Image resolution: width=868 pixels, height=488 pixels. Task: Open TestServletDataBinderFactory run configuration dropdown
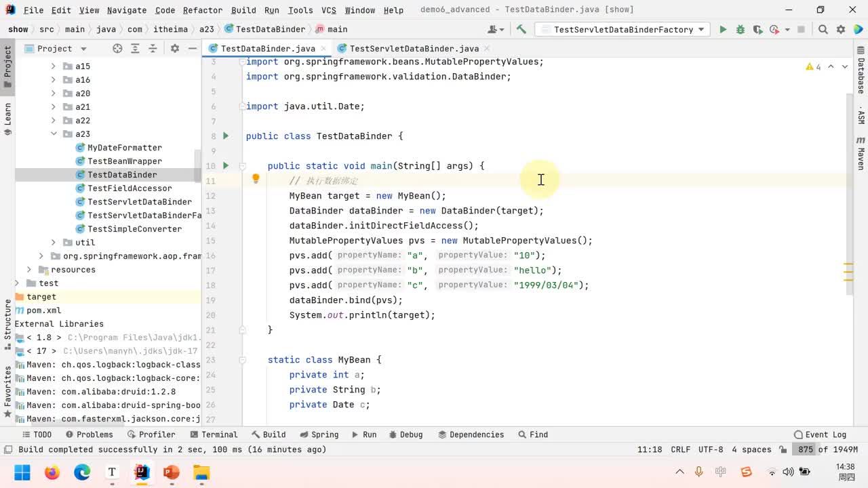623,29
